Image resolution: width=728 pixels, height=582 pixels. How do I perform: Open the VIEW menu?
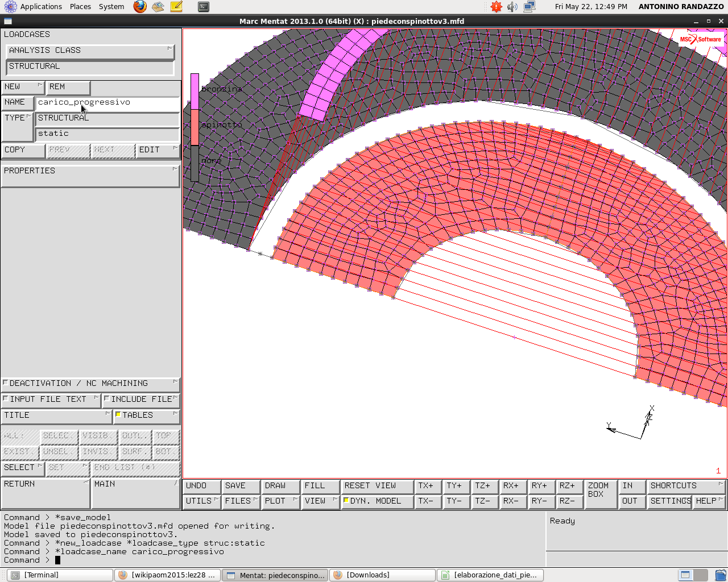[320, 501]
